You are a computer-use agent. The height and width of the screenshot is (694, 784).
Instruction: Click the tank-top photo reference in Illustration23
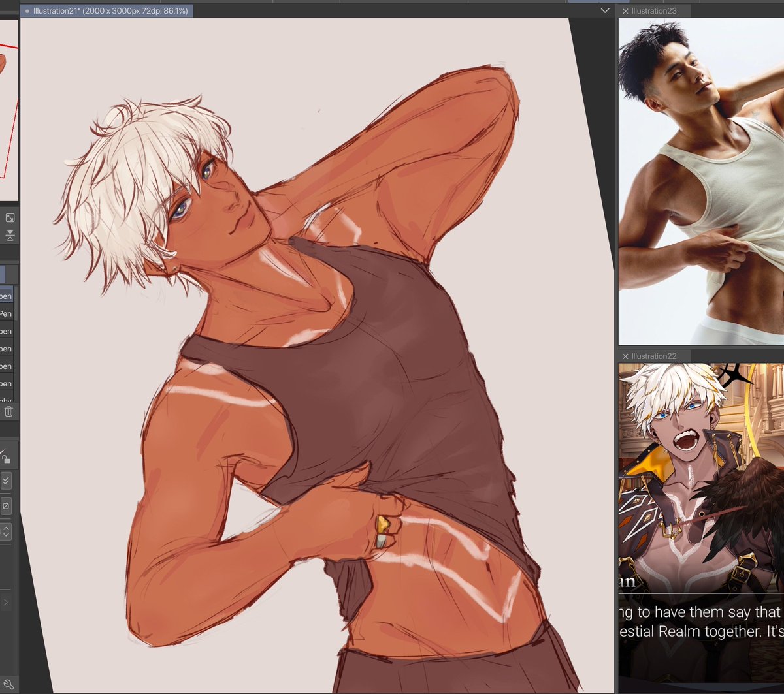click(701, 181)
